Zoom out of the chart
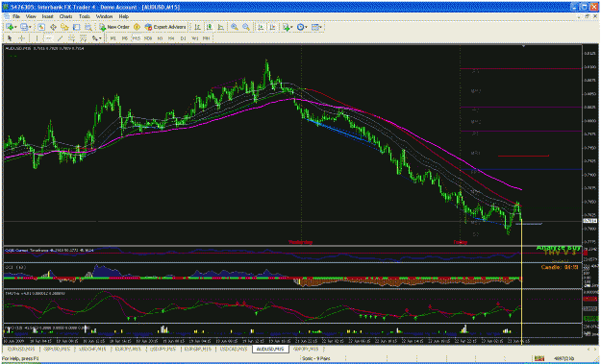Viewport: 601px width, 364px height. click(x=246, y=27)
